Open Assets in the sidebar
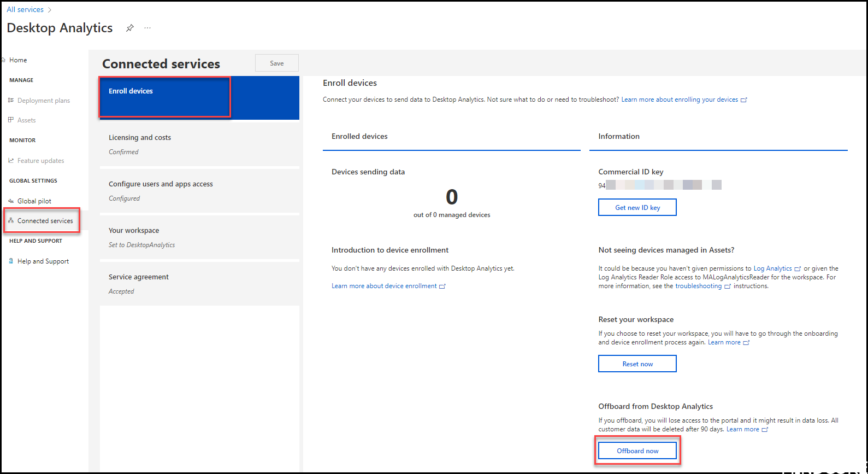 [26, 120]
